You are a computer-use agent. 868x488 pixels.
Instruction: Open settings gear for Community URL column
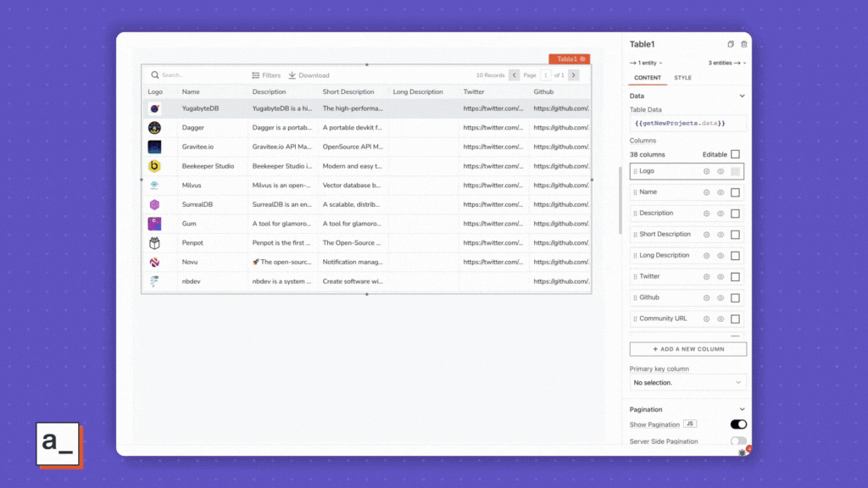coord(706,319)
